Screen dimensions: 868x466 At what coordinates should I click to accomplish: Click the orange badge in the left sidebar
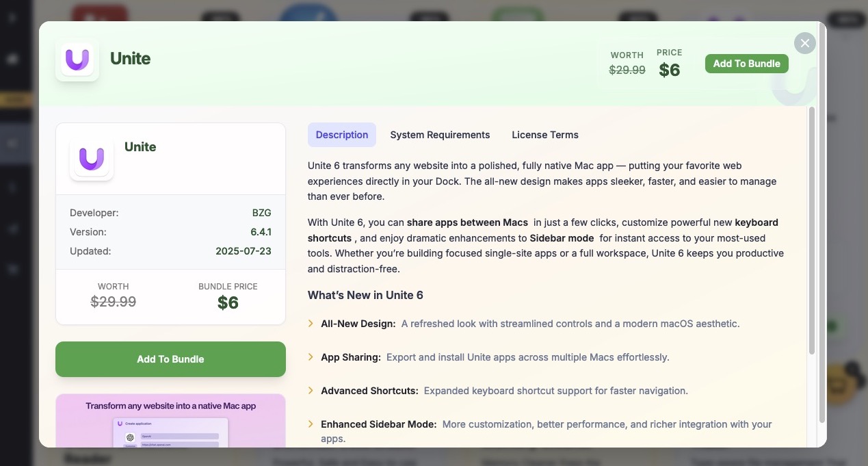(x=15, y=99)
